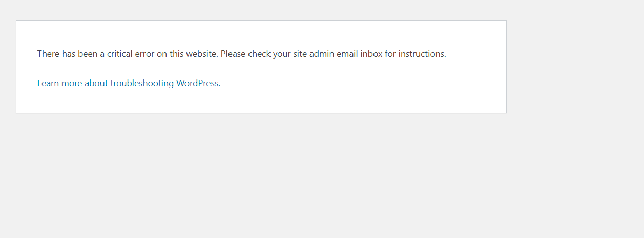The image size is (644, 238).
Task: Click the gray area right of the error box
Action: click(x=574, y=67)
